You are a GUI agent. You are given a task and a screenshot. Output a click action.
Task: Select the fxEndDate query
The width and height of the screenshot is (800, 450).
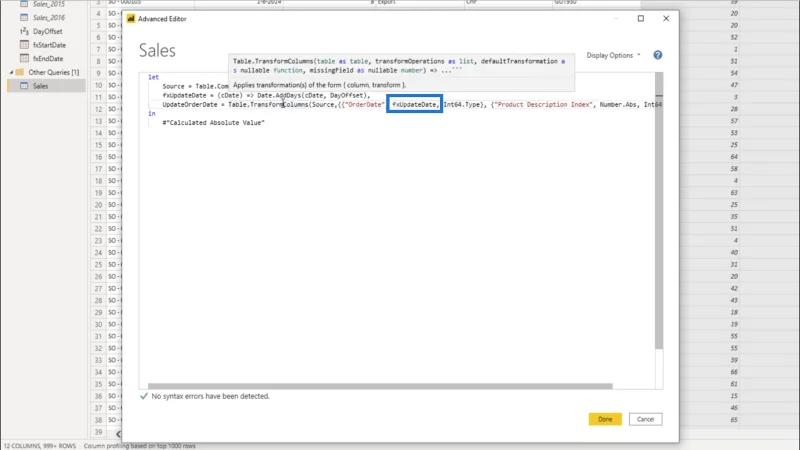point(48,59)
